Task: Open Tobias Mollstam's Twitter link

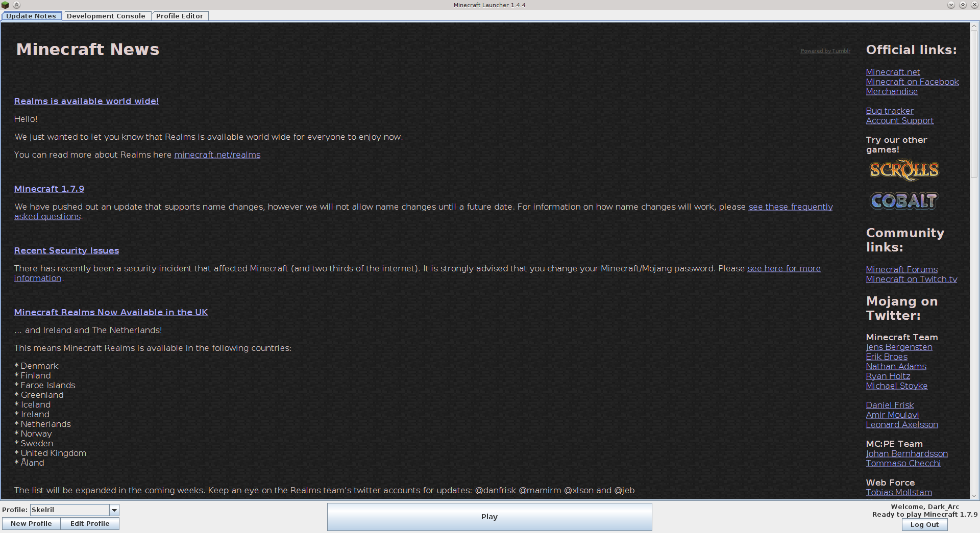Action: pyautogui.click(x=899, y=492)
